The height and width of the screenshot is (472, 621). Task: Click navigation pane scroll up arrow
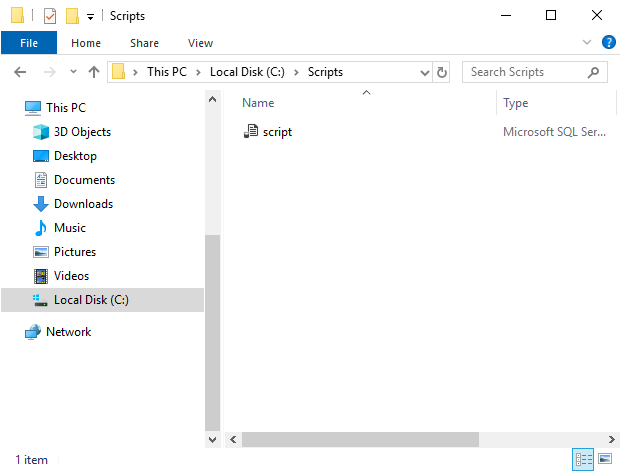click(212, 99)
